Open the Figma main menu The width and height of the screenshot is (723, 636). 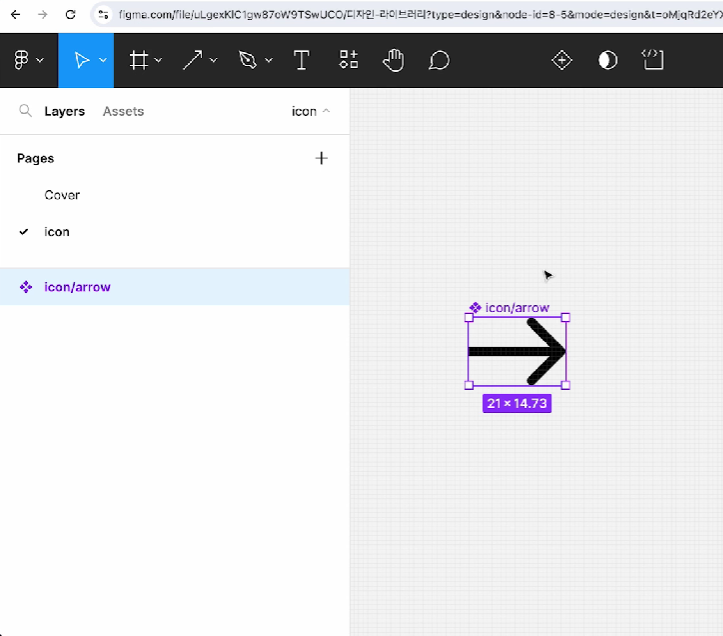tap(28, 60)
